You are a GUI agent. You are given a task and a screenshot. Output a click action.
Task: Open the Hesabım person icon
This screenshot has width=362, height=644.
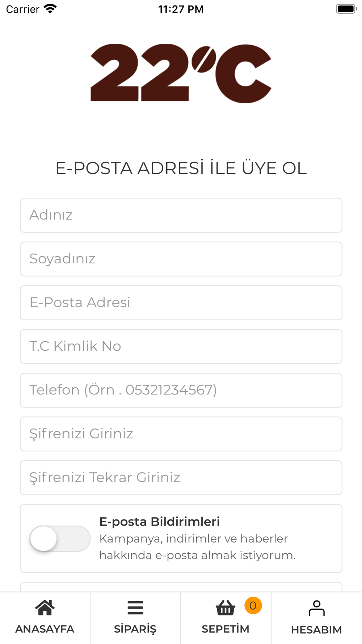(317, 608)
